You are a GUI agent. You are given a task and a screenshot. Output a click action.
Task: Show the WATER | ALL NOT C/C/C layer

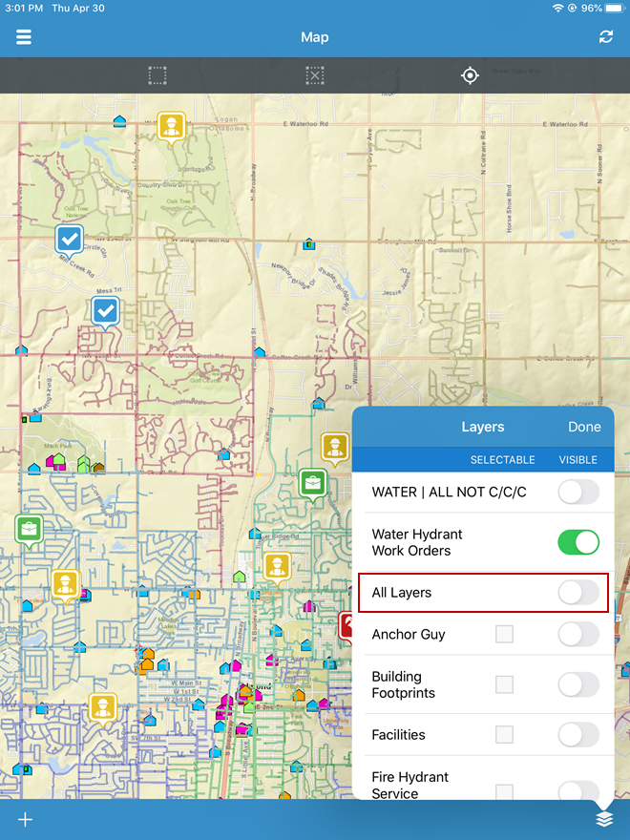[578, 493]
